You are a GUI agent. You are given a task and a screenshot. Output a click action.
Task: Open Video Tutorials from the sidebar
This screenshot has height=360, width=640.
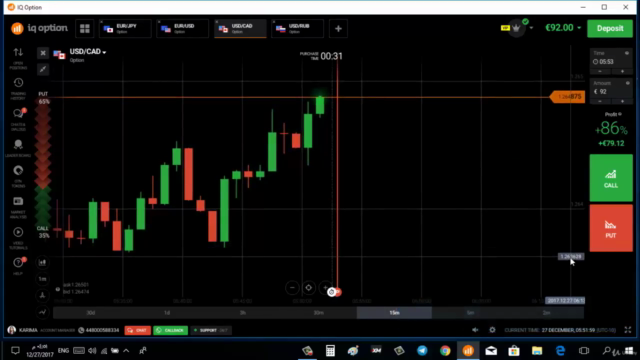[18, 238]
